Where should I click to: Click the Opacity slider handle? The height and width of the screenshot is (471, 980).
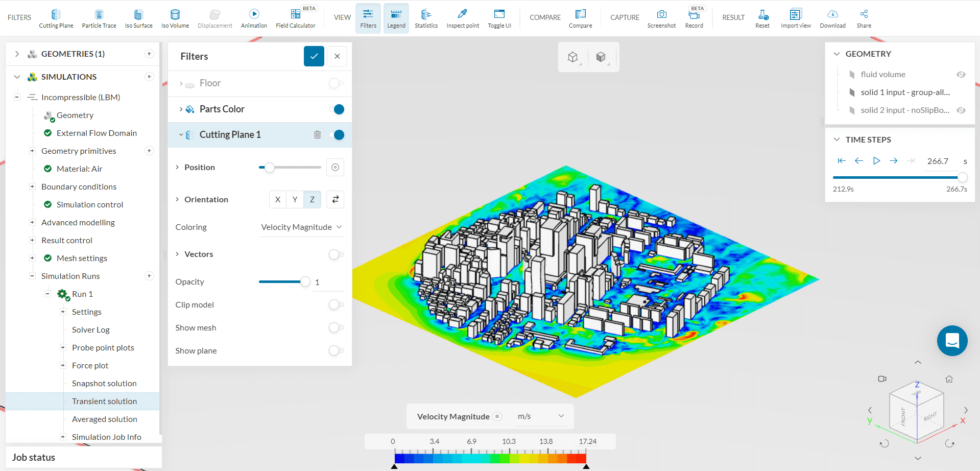click(305, 282)
